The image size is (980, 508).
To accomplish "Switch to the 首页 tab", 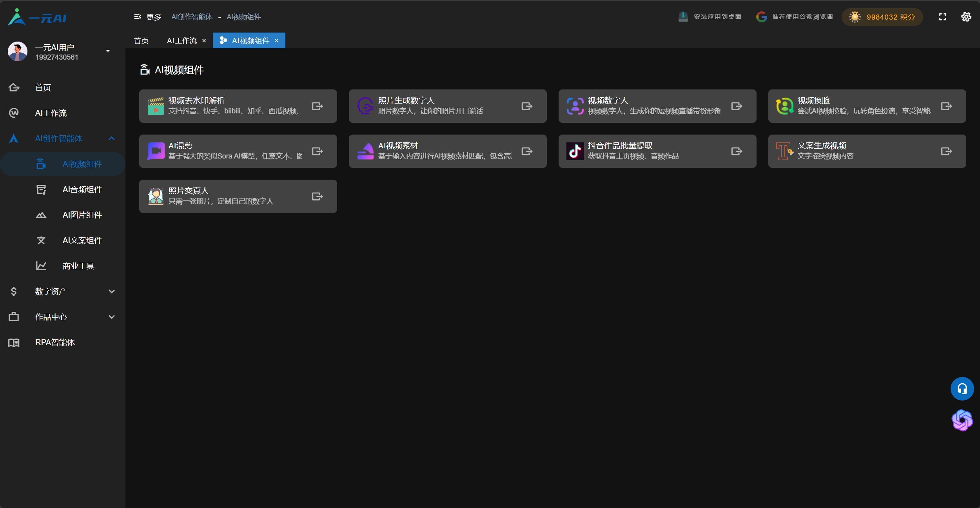I will click(141, 41).
